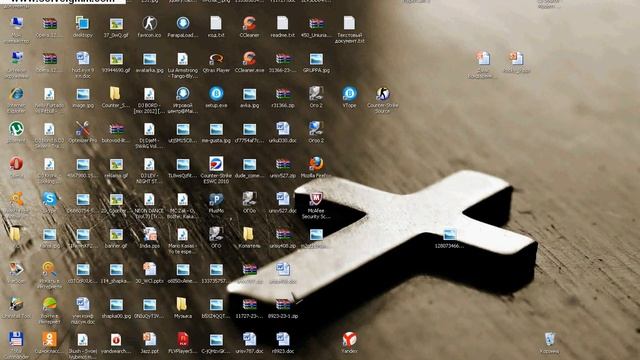Open the univ527.doc Word document

[x=282, y=199]
